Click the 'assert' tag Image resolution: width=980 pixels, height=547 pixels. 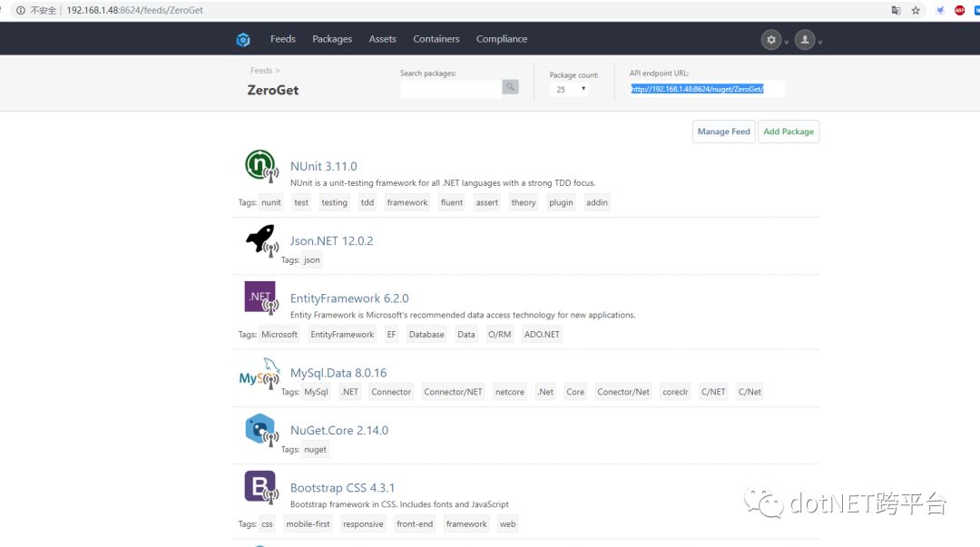coord(487,202)
